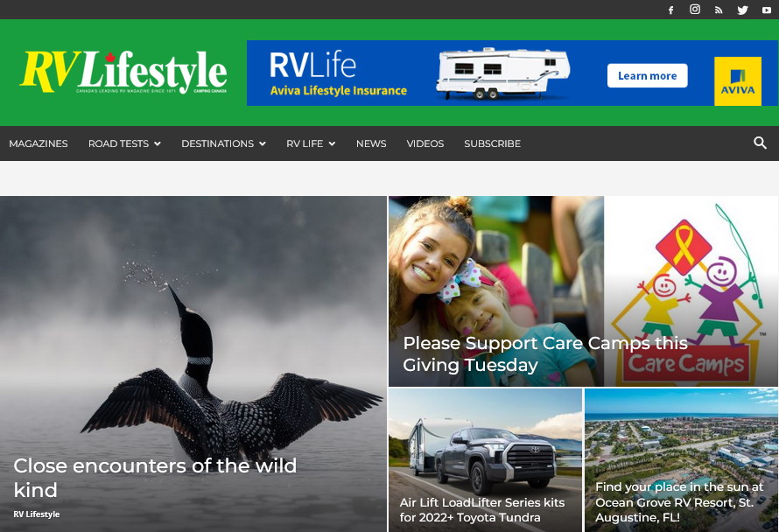
Task: Open the RSS feed icon
Action: [719, 10]
